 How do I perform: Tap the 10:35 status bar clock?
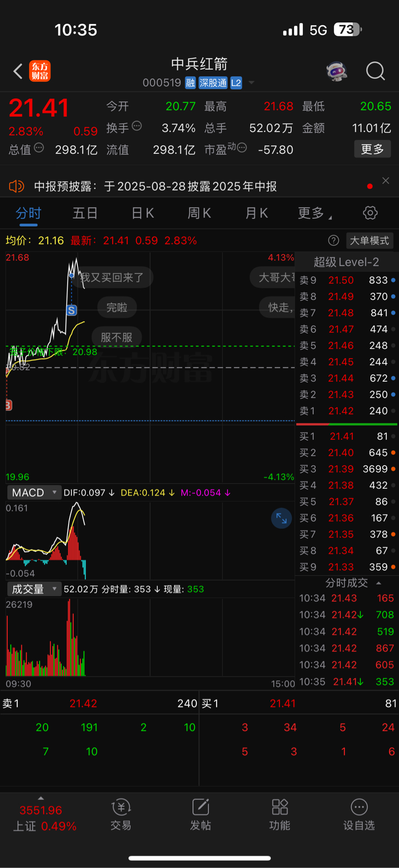click(x=76, y=30)
